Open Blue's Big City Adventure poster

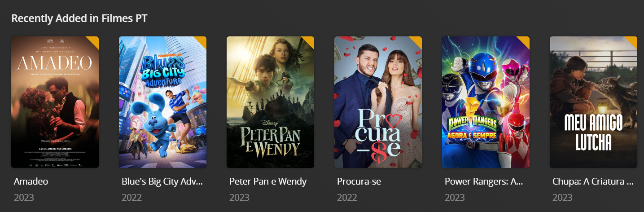point(162,102)
